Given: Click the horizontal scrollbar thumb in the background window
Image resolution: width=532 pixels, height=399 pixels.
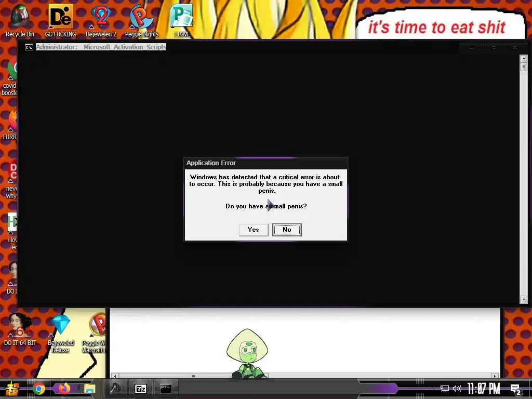Looking at the screenshot, I should [x=193, y=376].
